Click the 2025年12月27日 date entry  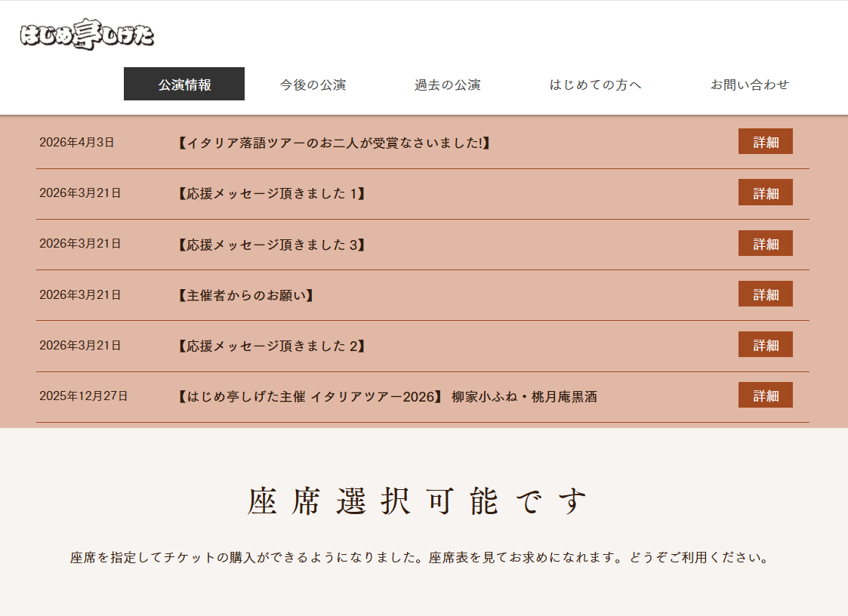point(84,396)
